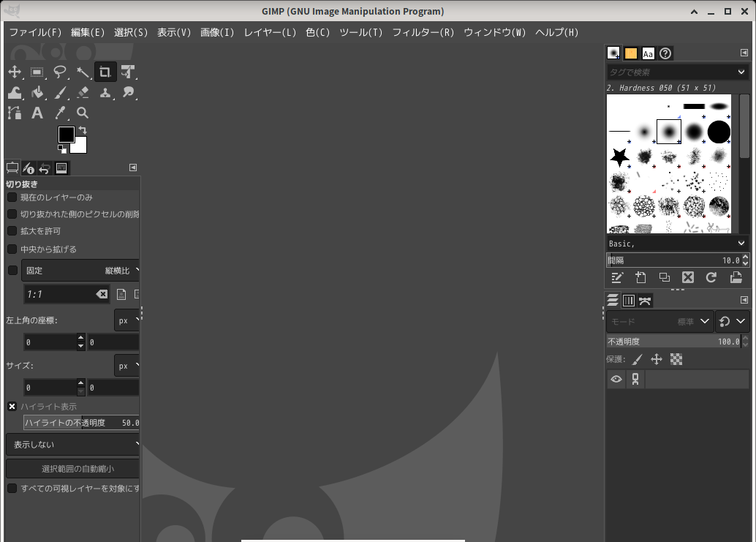
Task: Open the レイヤー(L) menu
Action: (x=270, y=32)
